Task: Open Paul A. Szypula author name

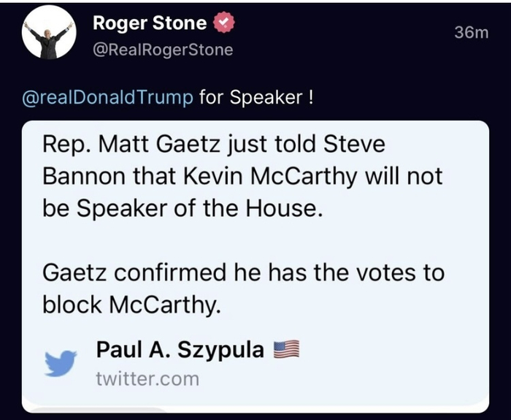Action: [x=180, y=350]
